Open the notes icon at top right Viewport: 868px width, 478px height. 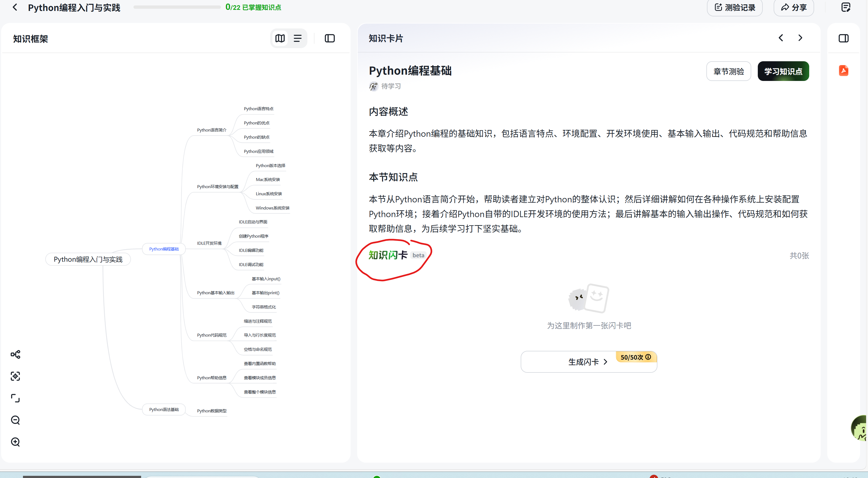coord(846,7)
